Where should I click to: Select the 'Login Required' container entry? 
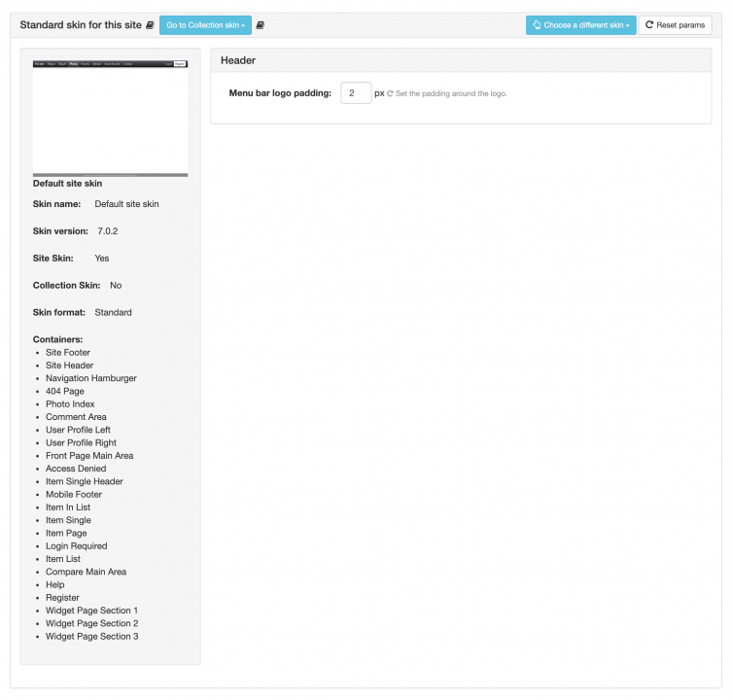(77, 545)
